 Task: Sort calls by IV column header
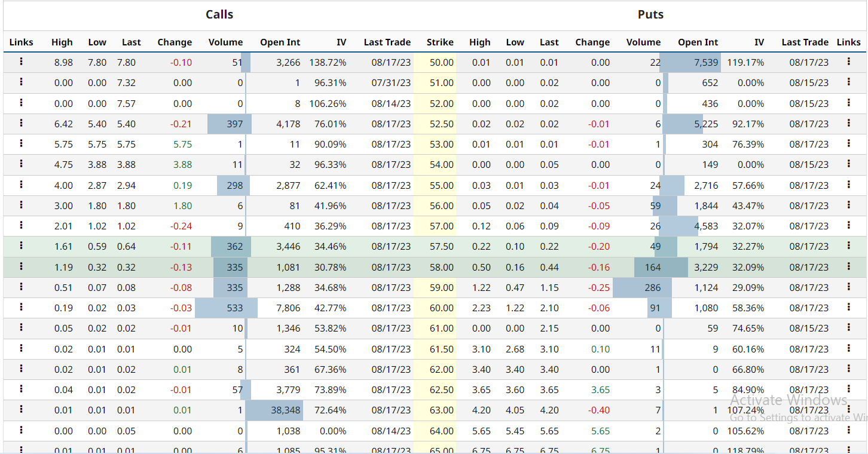[x=341, y=42]
